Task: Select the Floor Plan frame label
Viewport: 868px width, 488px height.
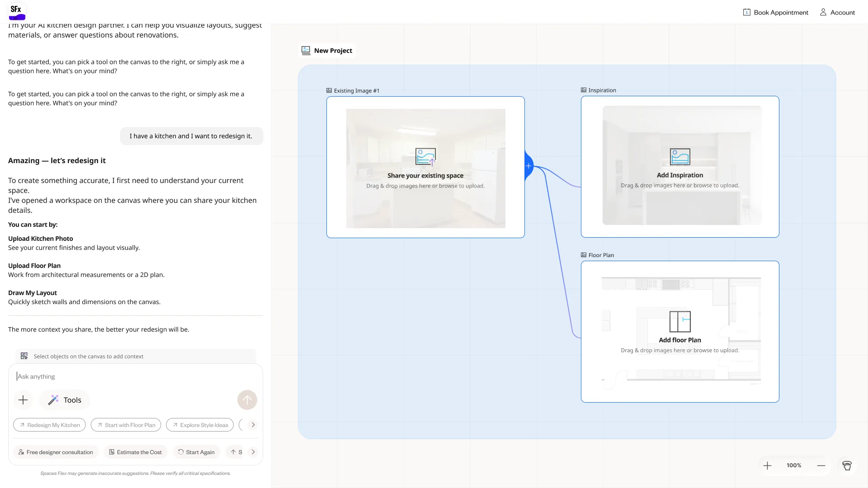Action: click(598, 255)
